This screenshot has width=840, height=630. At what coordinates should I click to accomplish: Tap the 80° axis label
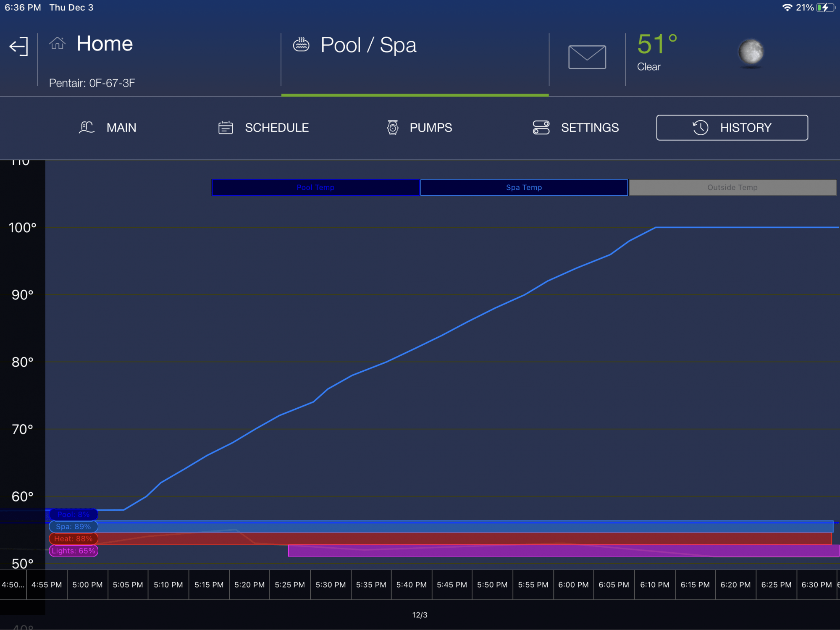tap(23, 362)
